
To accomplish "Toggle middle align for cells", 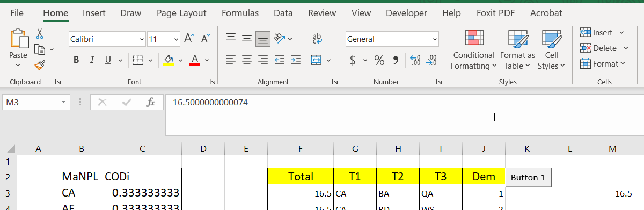I will click(x=246, y=39).
